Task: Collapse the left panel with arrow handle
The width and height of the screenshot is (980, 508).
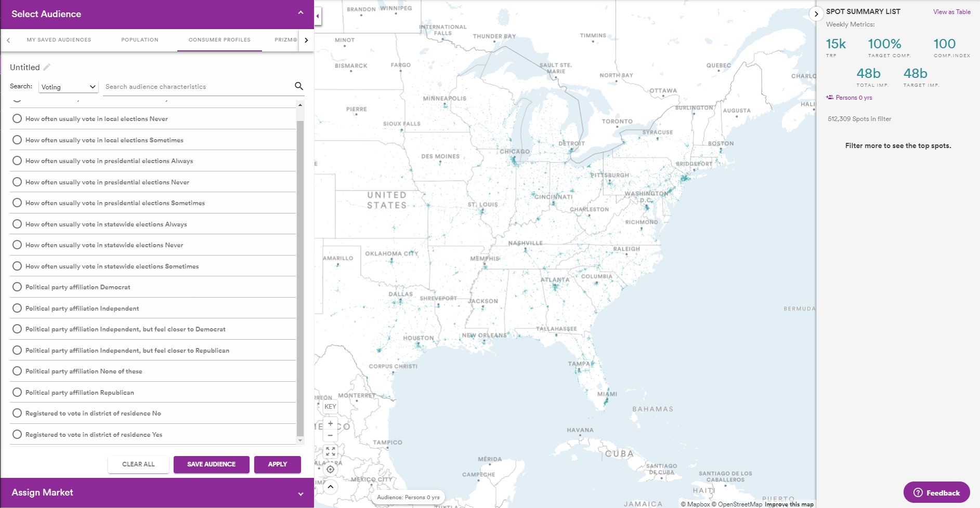Action: pyautogui.click(x=318, y=16)
